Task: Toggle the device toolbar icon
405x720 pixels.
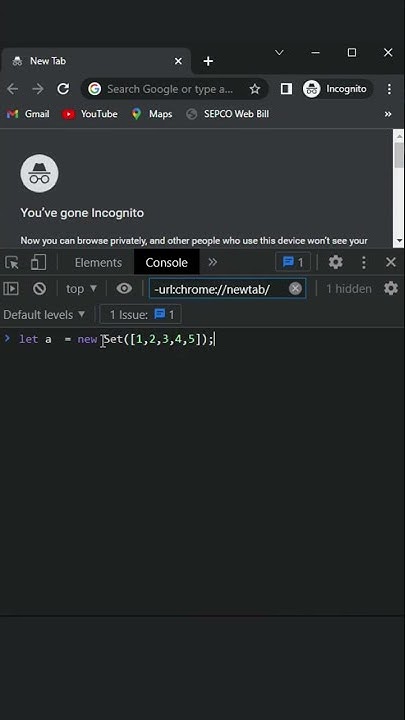Action: click(38, 262)
